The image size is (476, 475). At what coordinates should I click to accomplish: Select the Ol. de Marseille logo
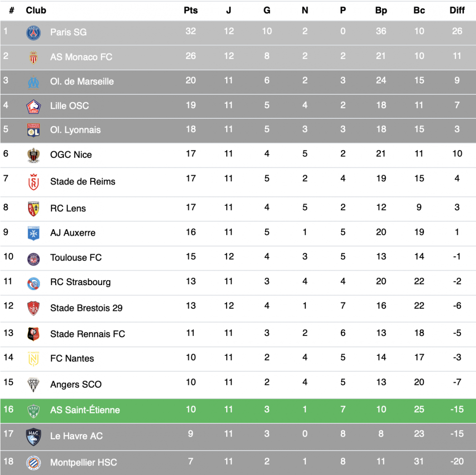pos(34,82)
